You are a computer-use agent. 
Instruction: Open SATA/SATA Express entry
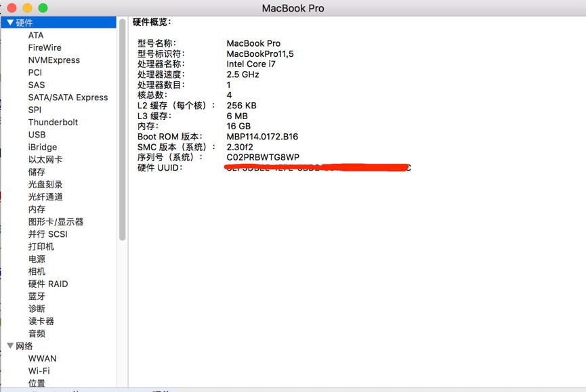coord(68,97)
